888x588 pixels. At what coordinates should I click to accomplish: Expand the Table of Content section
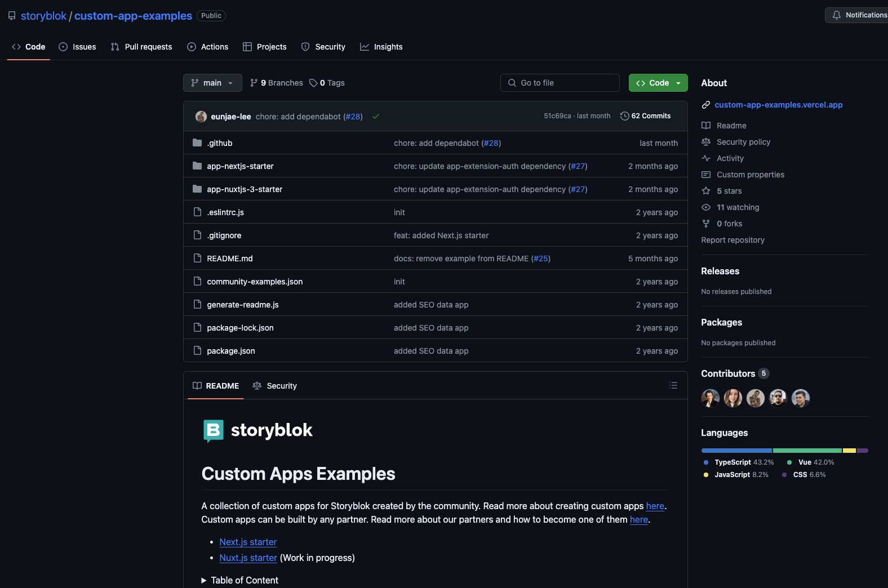pos(240,580)
